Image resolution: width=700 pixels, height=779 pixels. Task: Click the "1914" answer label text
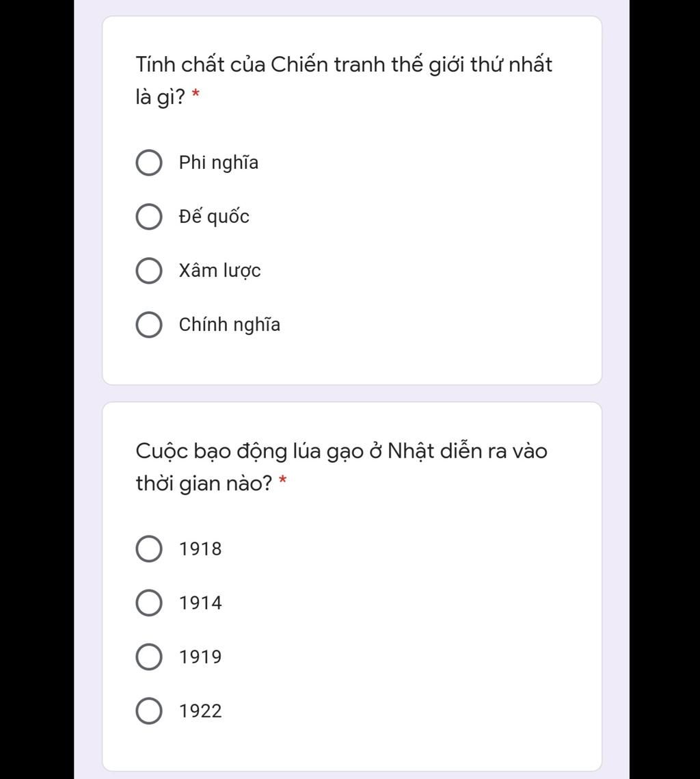click(x=200, y=603)
